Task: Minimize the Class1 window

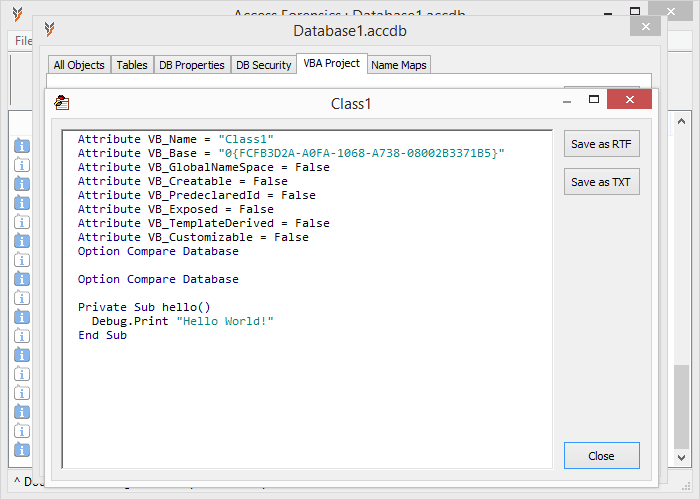Action: (567, 101)
